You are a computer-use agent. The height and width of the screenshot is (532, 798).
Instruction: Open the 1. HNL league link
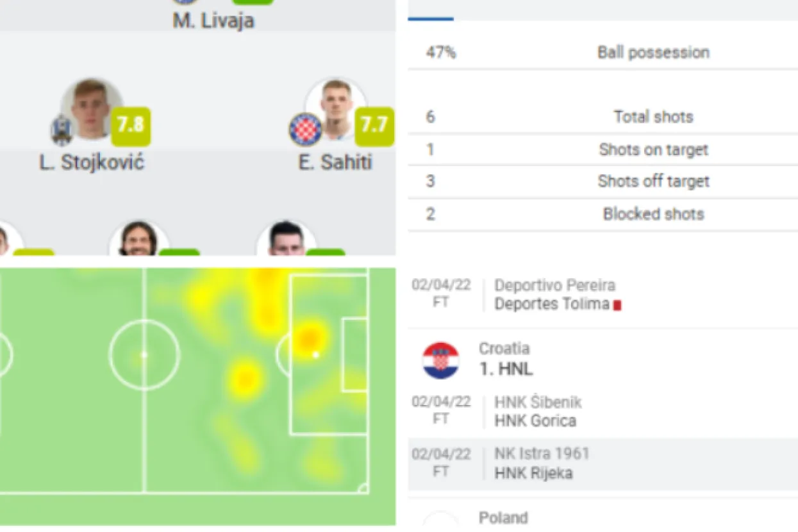point(506,369)
